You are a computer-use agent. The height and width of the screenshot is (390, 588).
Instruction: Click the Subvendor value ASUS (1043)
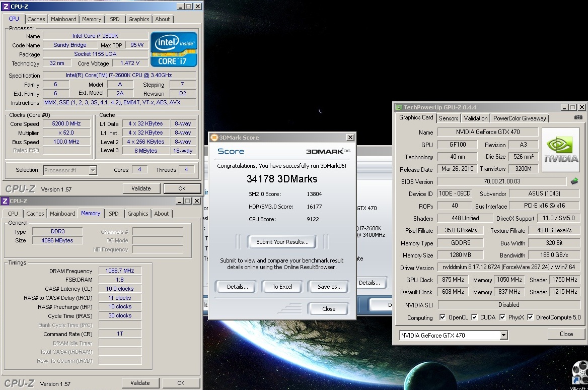544,193
